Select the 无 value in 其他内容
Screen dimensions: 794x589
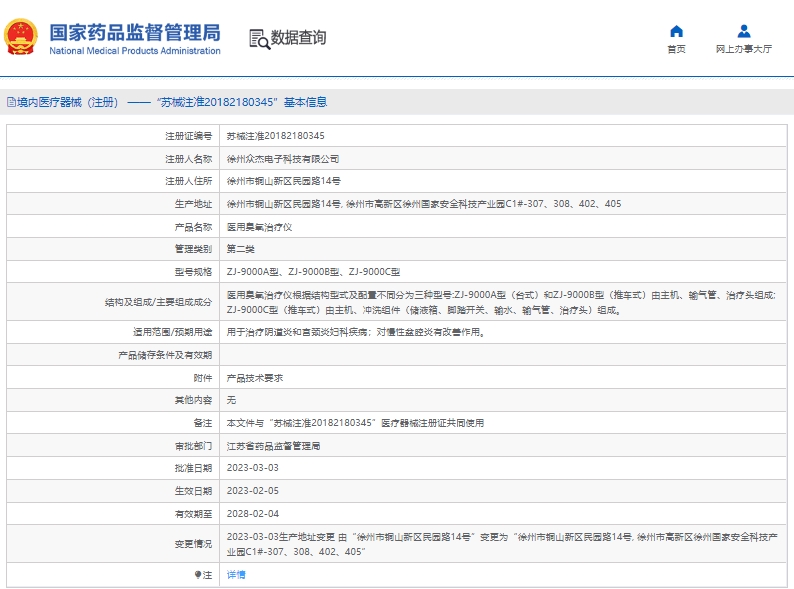coord(231,400)
